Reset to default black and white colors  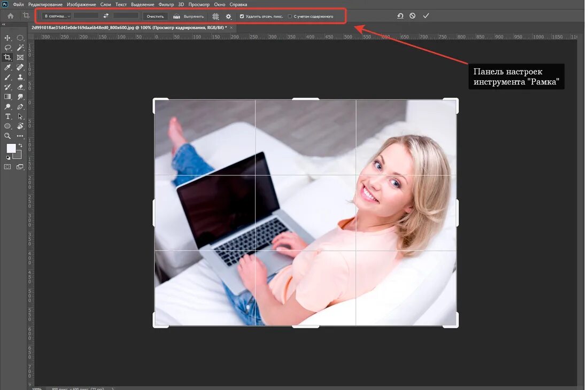point(8,158)
